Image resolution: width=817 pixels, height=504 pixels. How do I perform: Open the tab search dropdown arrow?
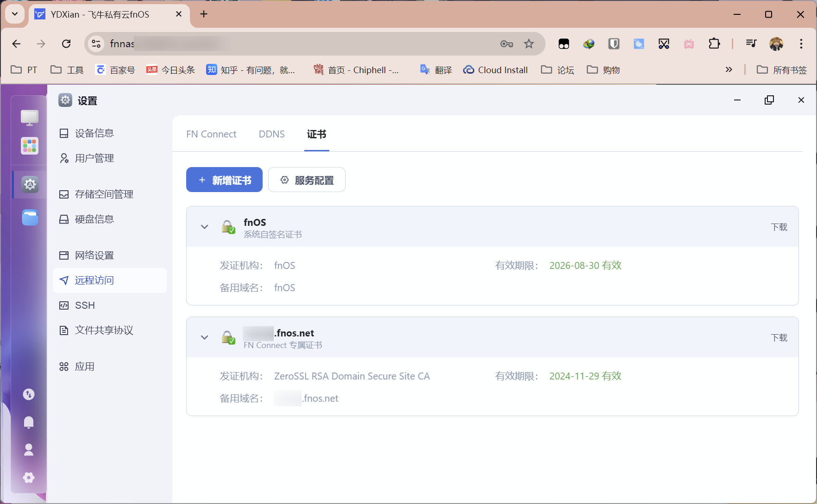coord(15,14)
